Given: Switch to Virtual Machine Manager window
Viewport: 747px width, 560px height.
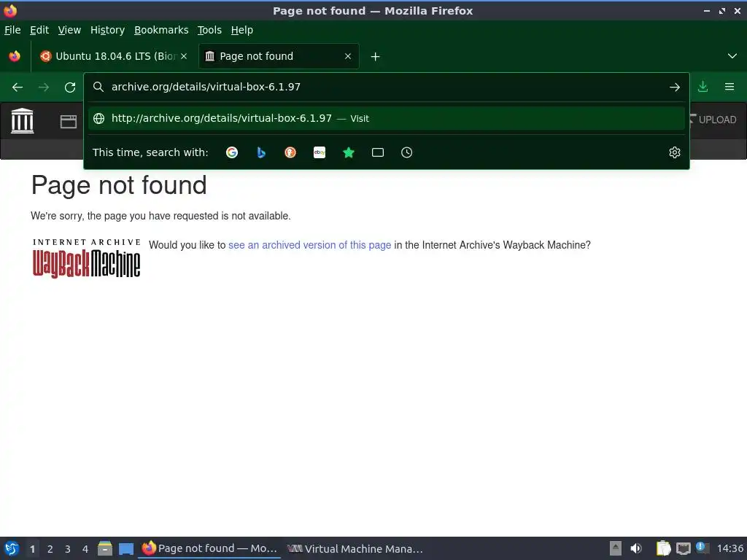Looking at the screenshot, I should point(355,549).
